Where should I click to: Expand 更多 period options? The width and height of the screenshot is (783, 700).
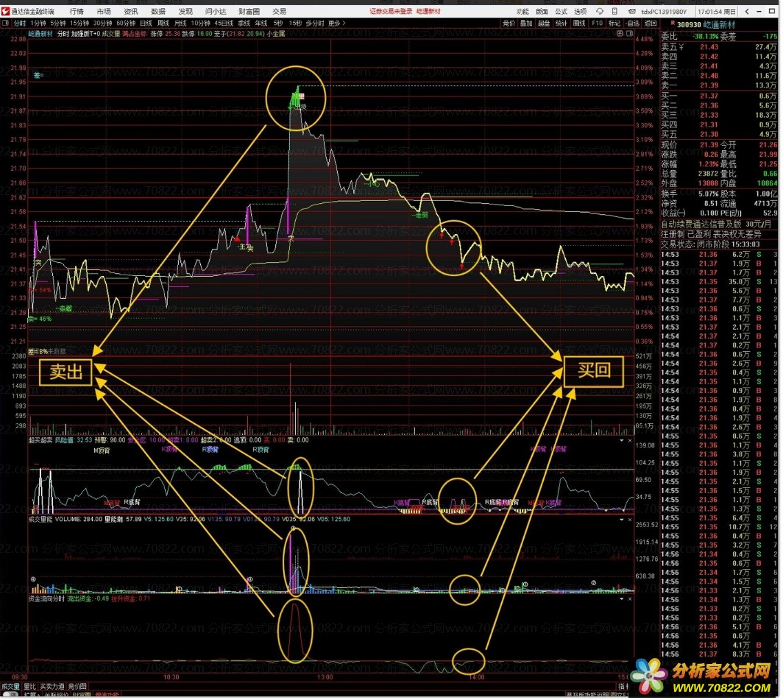coord(336,23)
